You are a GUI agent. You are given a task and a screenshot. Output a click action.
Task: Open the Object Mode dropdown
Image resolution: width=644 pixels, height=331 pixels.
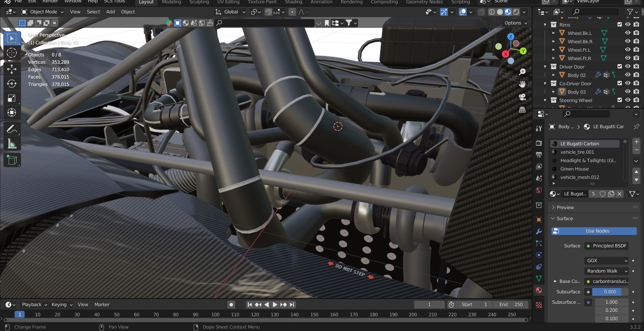pos(42,12)
